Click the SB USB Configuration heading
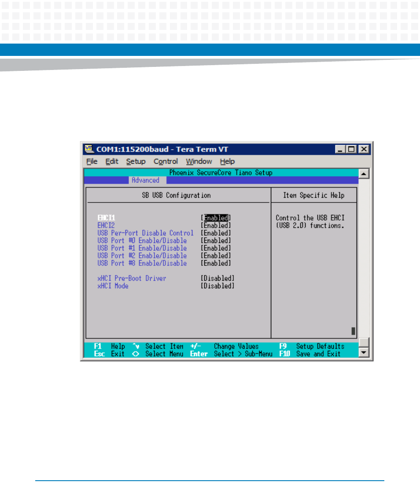 point(176,195)
